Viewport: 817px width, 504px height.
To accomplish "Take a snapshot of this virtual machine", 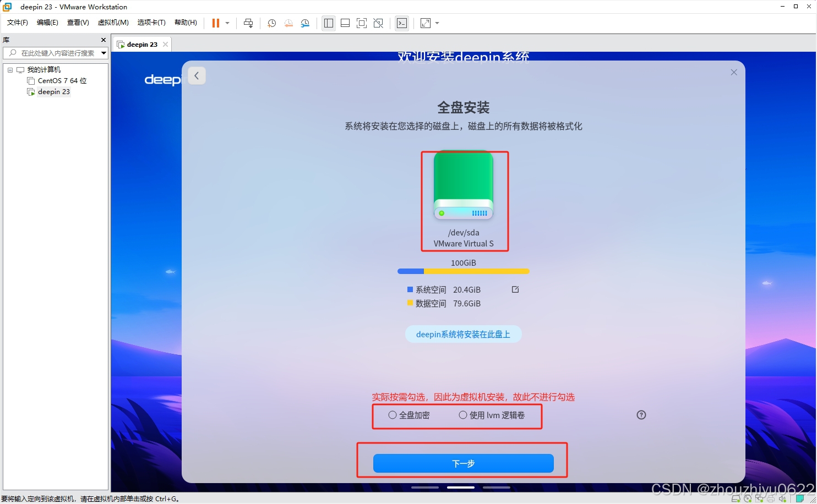I will (x=271, y=23).
